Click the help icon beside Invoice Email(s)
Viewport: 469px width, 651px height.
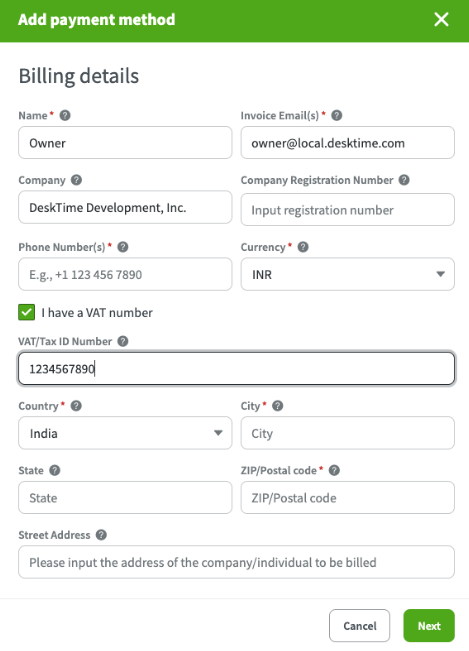point(337,115)
